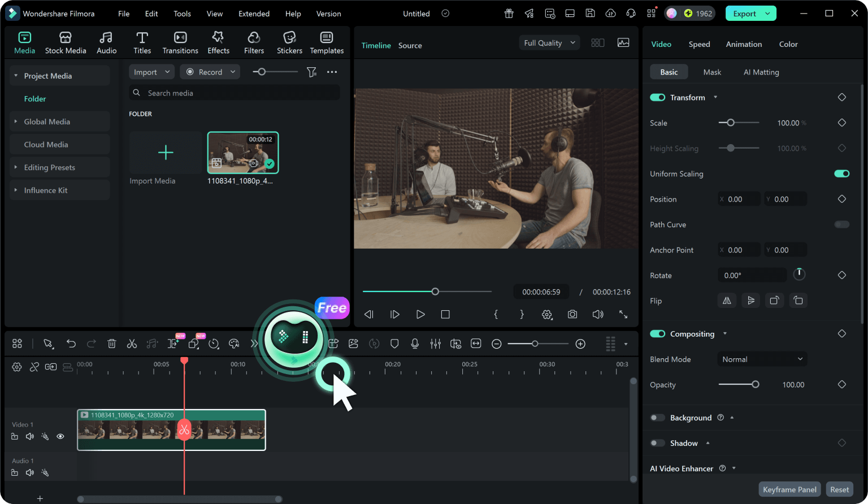Hide Video 1 track using eye icon
This screenshot has height=504, width=868.
pyautogui.click(x=60, y=436)
